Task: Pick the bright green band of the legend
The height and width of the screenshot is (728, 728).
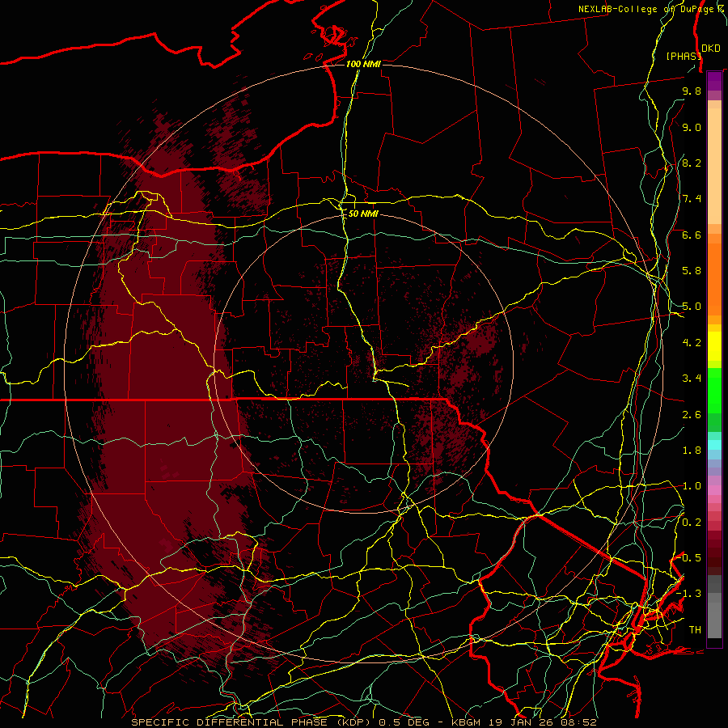Action: (714, 390)
